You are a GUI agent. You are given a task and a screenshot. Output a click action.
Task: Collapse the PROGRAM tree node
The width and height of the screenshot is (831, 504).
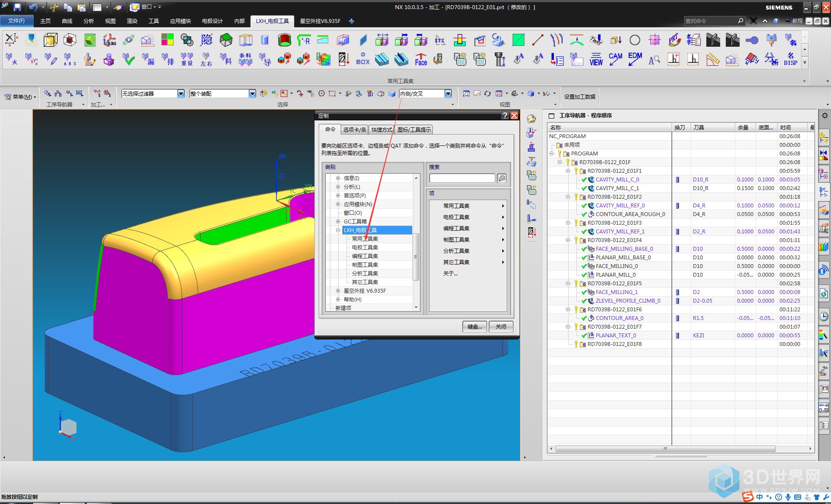pos(551,153)
